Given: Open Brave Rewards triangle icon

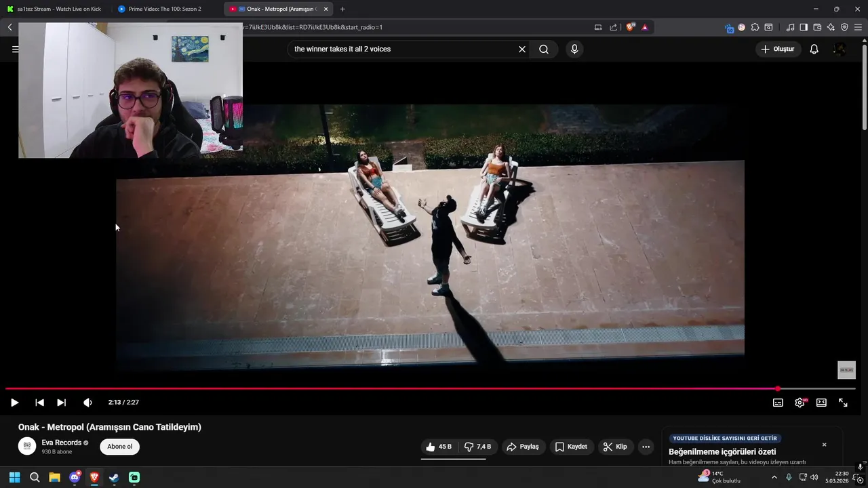Looking at the screenshot, I should tap(644, 27).
